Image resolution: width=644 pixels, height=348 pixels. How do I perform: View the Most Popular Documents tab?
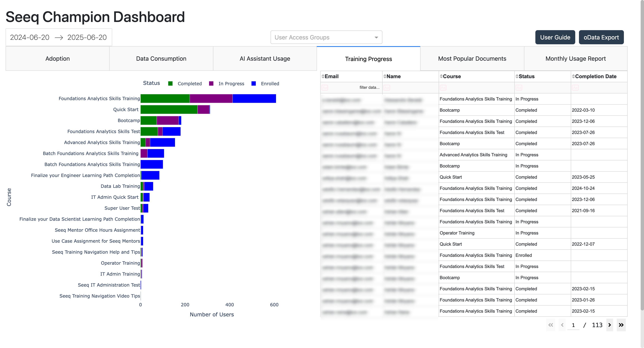(x=472, y=59)
